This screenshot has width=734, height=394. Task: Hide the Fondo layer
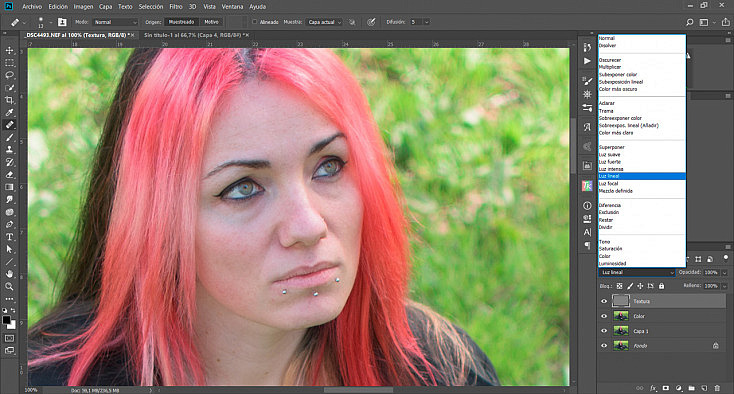point(604,346)
